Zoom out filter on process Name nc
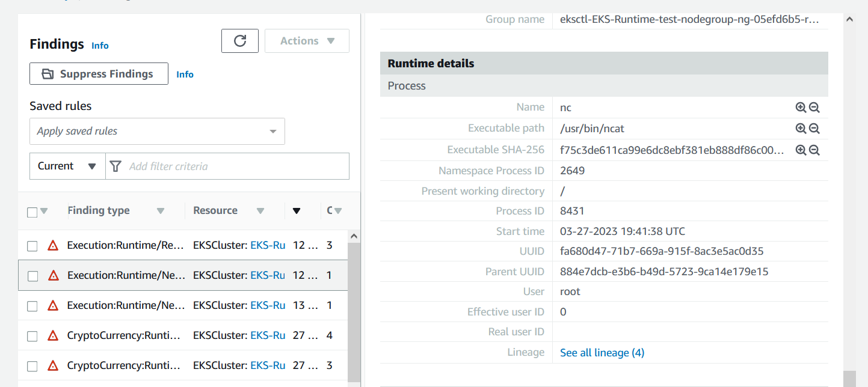 [814, 108]
